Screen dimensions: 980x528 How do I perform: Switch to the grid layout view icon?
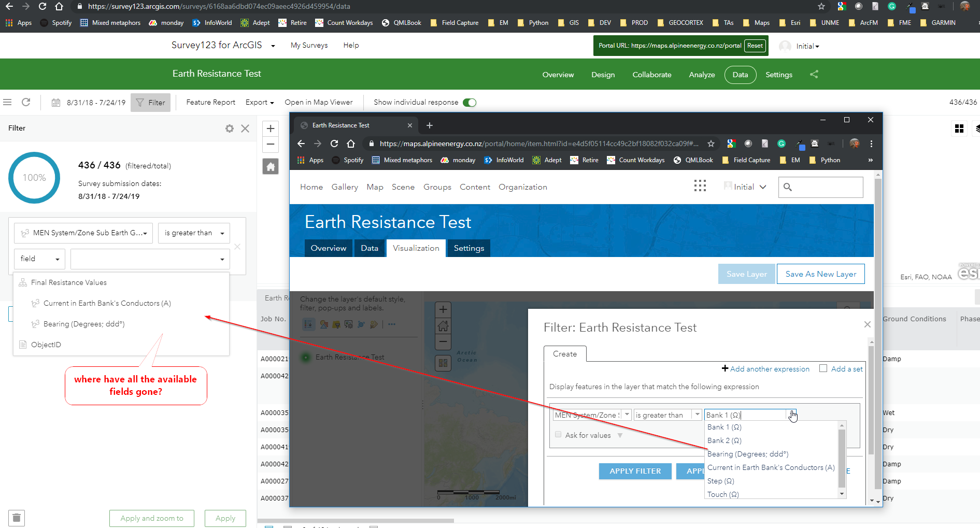pos(959,129)
